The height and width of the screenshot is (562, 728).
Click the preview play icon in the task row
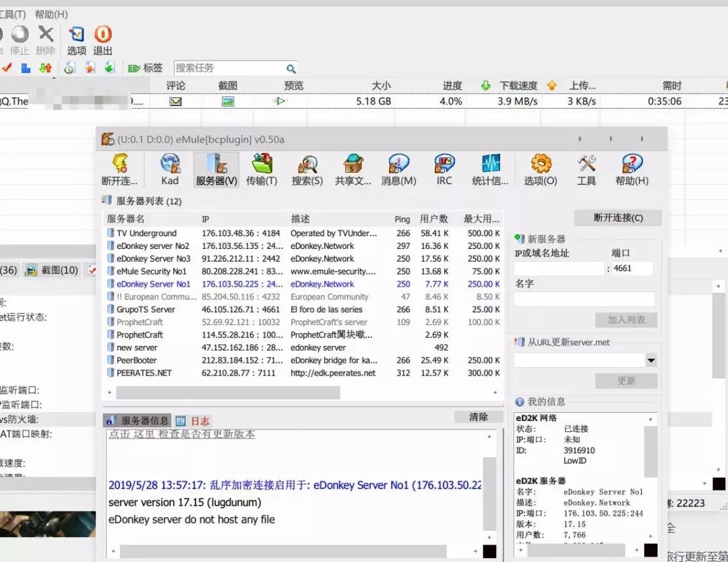[280, 101]
